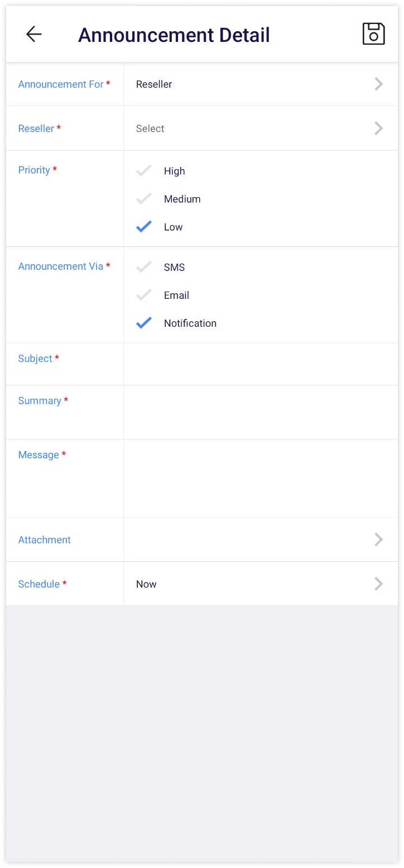Click the blue checkmark beside Low
This screenshot has width=404, height=868.
pos(143,226)
